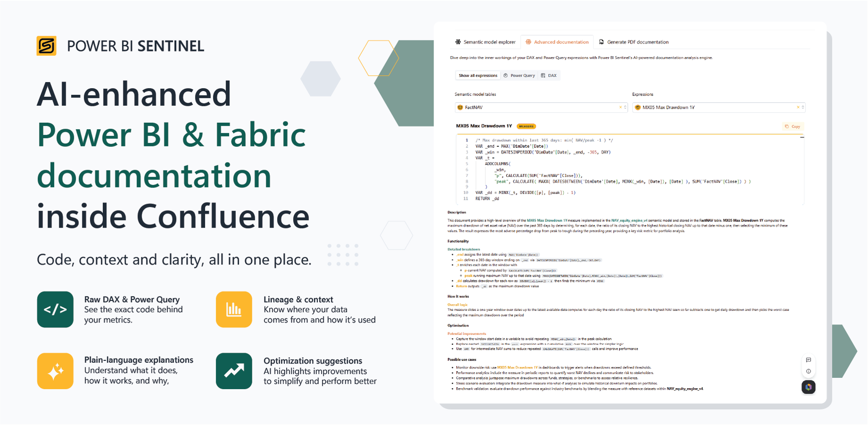The image size is (868, 425).
Task: Click the Plain-language explanations heading
Action: 138,360
